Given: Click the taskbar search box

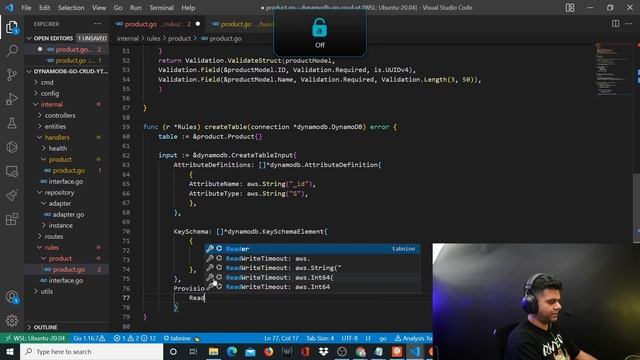Looking at the screenshot, I should (91, 351).
